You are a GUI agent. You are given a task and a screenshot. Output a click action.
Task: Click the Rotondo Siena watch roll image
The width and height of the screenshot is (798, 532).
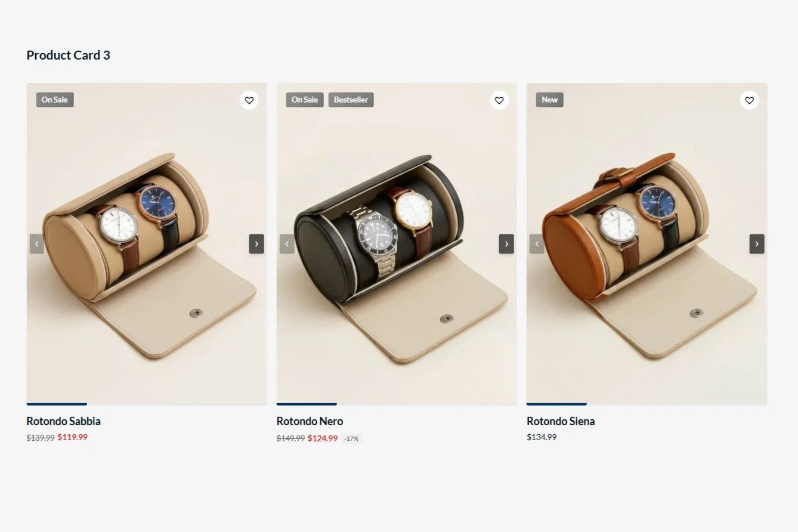click(x=647, y=244)
